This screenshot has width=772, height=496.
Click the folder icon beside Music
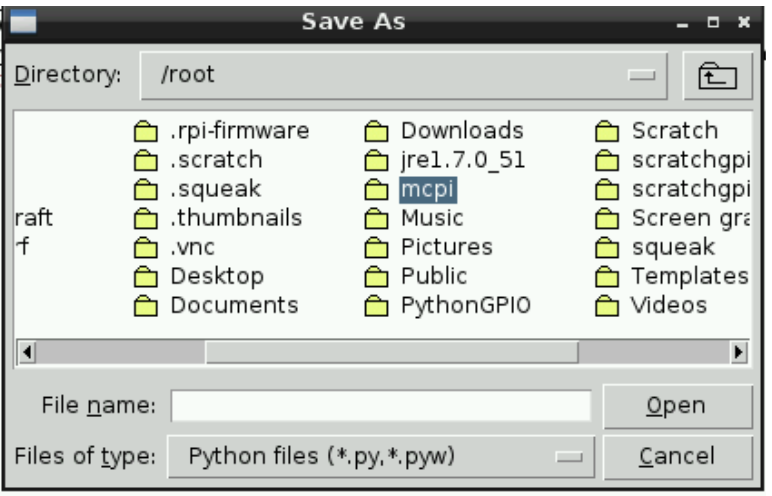377,219
